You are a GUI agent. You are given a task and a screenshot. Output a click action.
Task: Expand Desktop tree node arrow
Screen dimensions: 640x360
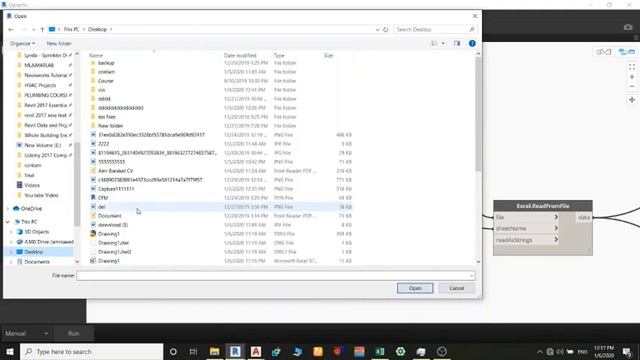11,252
